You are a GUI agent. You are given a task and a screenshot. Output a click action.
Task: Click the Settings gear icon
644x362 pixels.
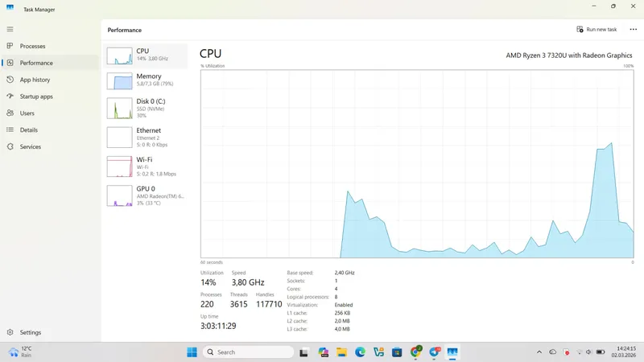pos(10,332)
